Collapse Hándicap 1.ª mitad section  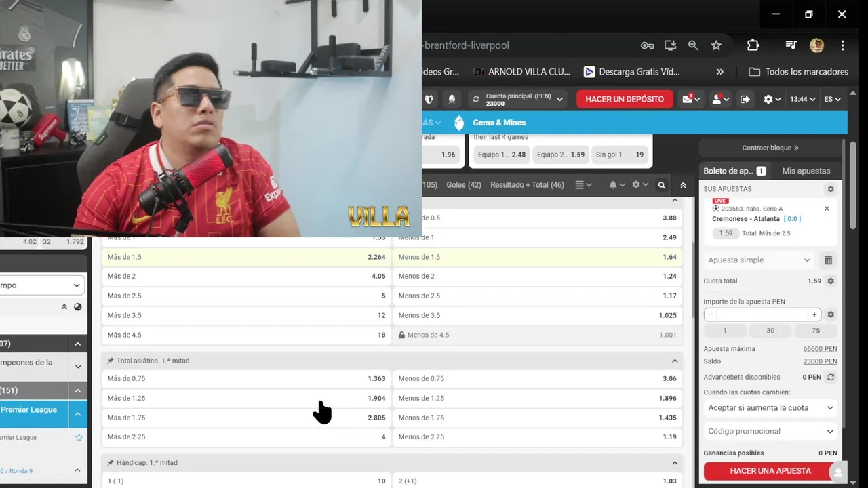[x=675, y=463]
